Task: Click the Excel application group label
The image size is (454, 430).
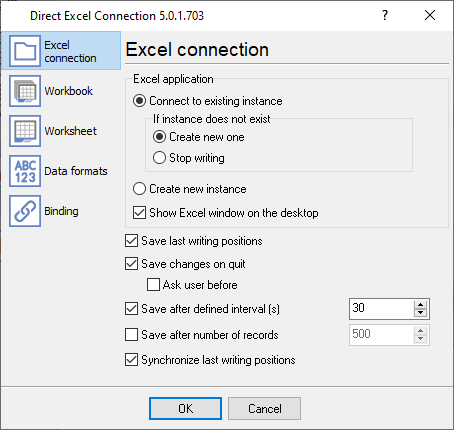Action: (x=173, y=79)
